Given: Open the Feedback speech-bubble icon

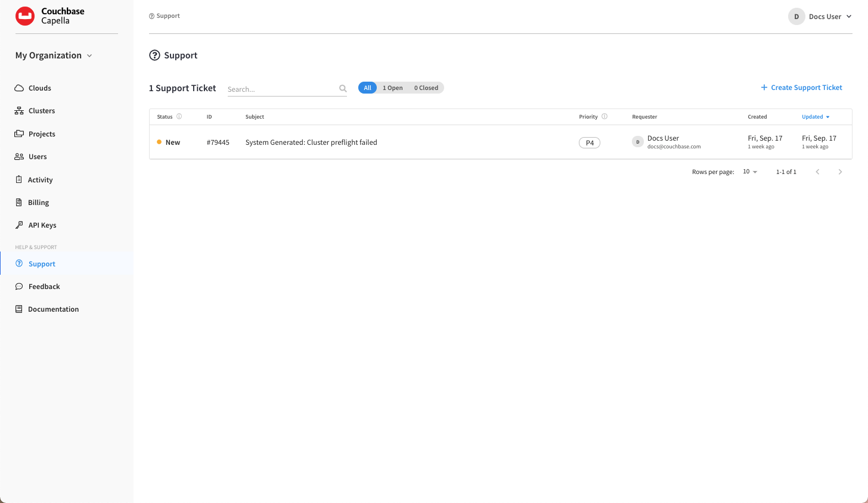Looking at the screenshot, I should point(20,286).
